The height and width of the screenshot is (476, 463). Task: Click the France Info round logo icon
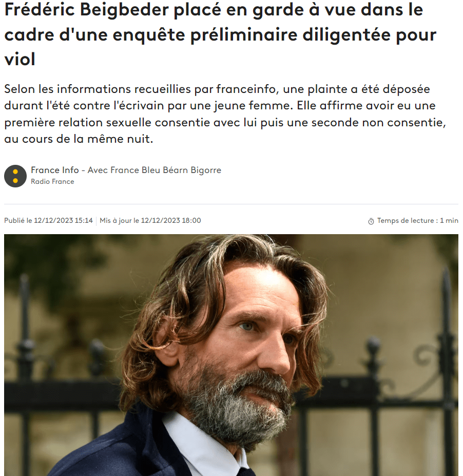coord(15,176)
